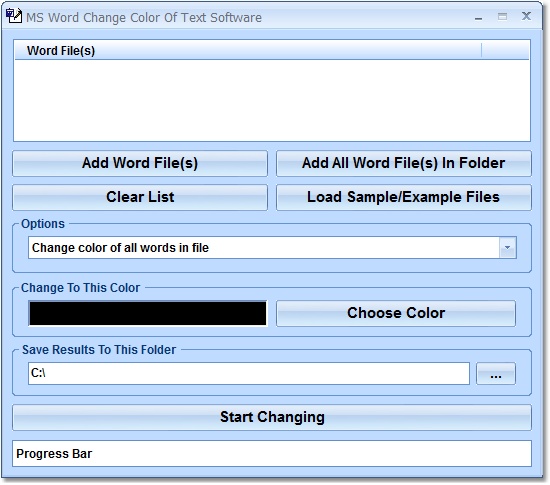This screenshot has height=485, width=550.
Task: Clear the file list
Action: click(140, 197)
